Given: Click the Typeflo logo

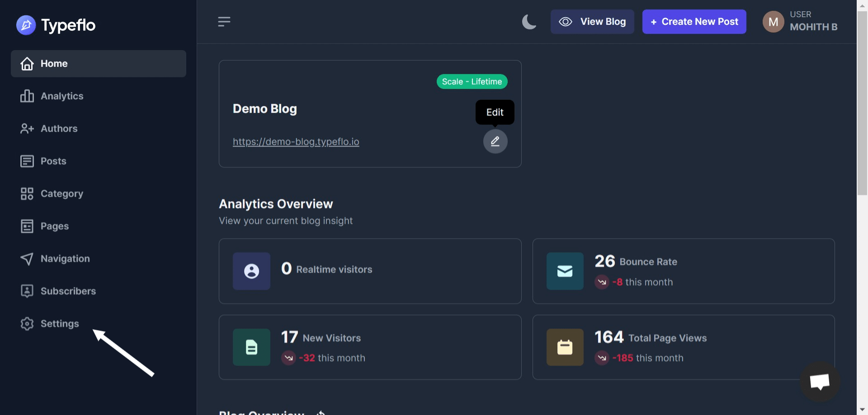Looking at the screenshot, I should pos(55,25).
